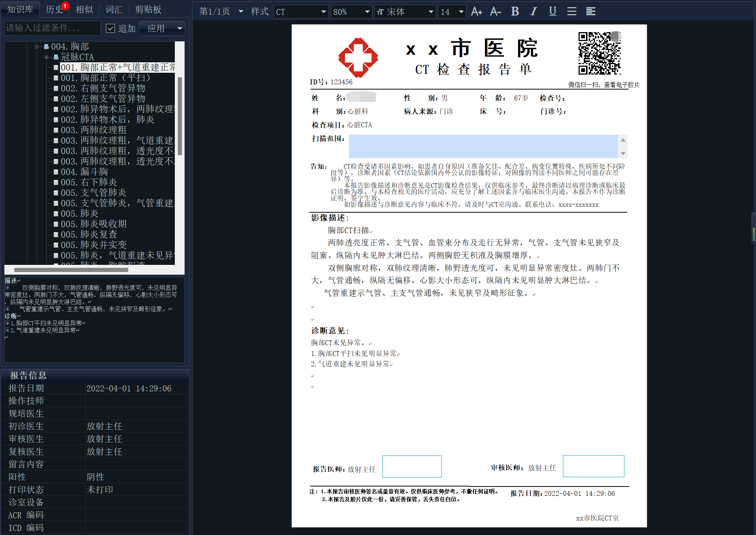Click the red cross hospital logo
Image resolution: width=756 pixels, height=535 pixels.
tap(358, 57)
